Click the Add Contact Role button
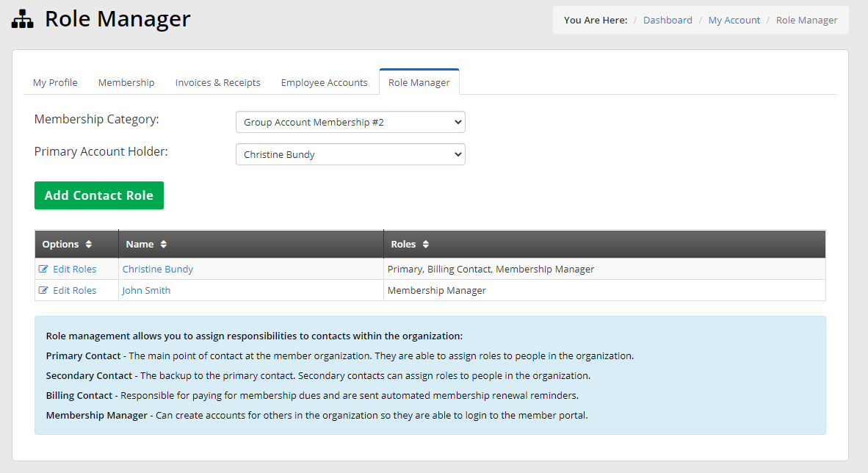Screen dimensions: 868x473 [99, 195]
